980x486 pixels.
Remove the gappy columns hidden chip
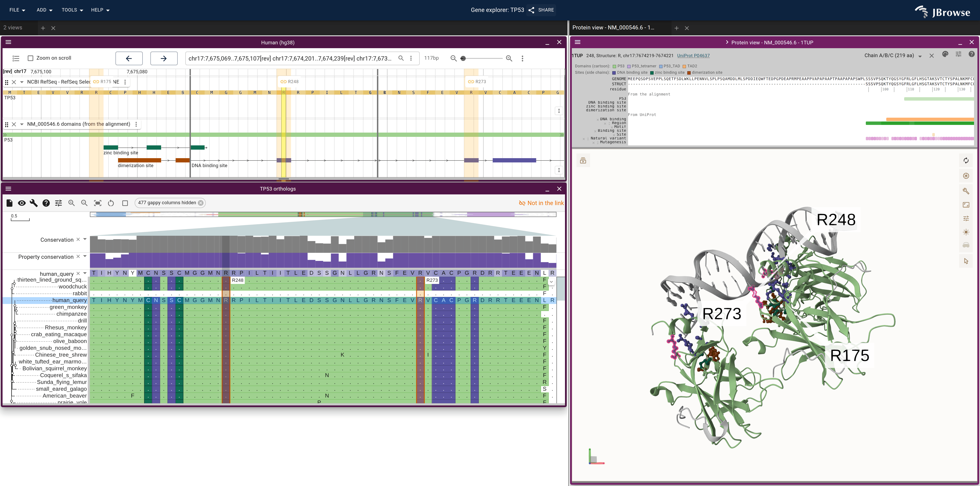tap(201, 203)
